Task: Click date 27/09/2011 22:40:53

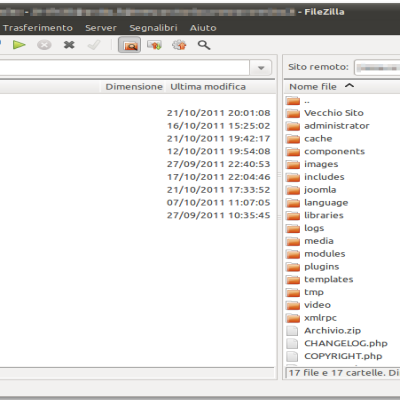Action: 219,164
